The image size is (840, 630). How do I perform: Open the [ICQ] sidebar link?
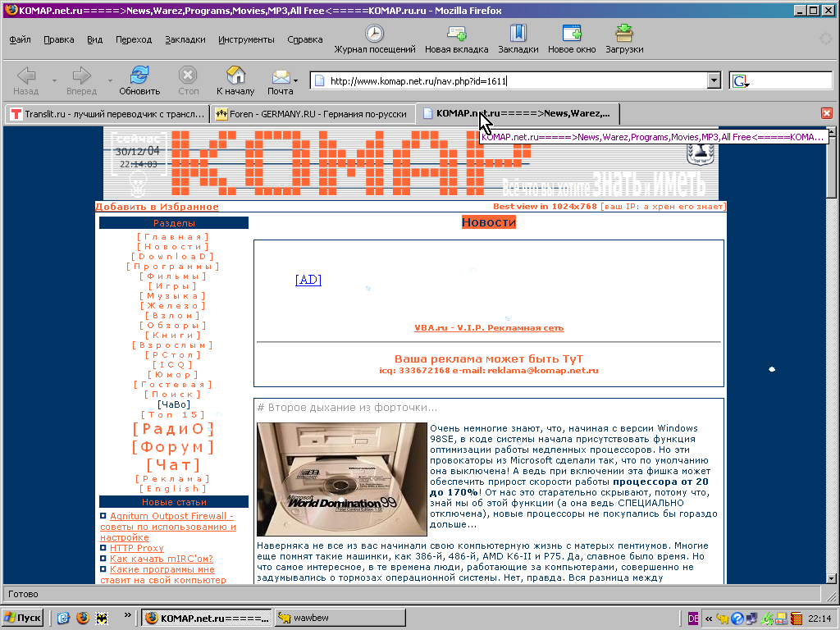172,365
